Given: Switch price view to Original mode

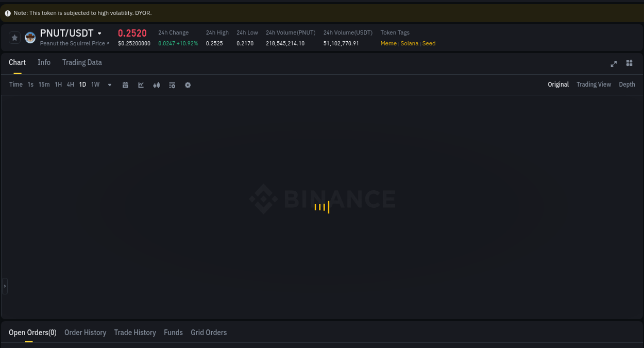Looking at the screenshot, I should pos(558,84).
